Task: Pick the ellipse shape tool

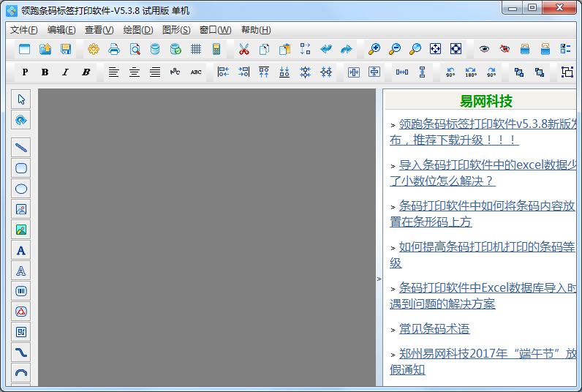Action: 21,189
